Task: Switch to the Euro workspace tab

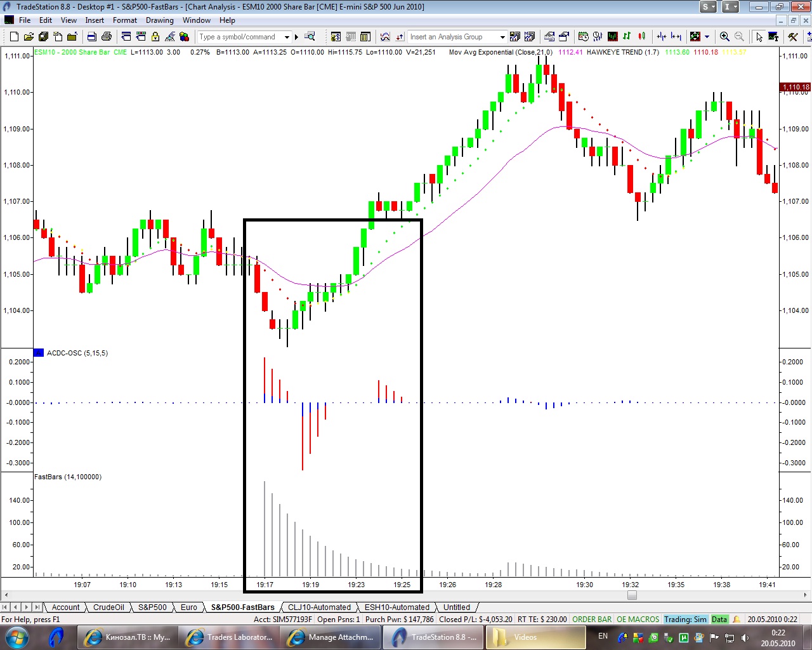Action: (x=188, y=607)
